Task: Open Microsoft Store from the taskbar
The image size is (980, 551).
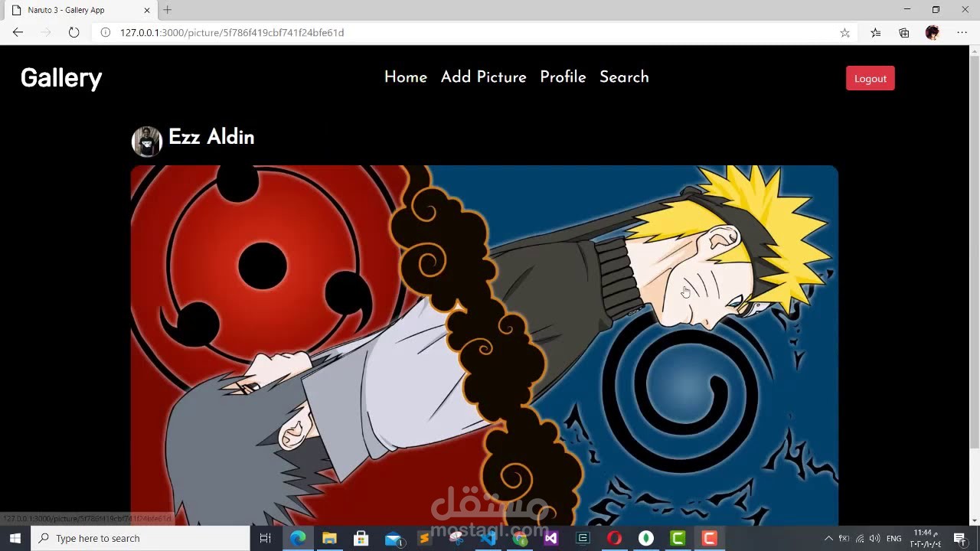Action: coord(361,538)
